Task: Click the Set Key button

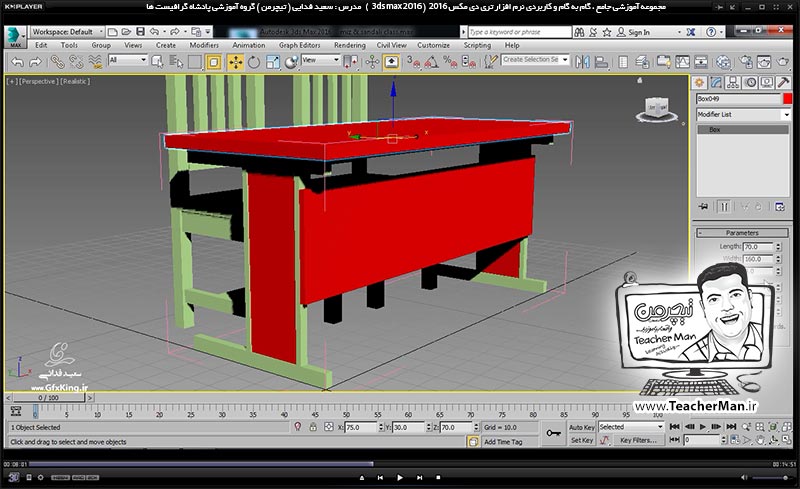Action: (582, 440)
